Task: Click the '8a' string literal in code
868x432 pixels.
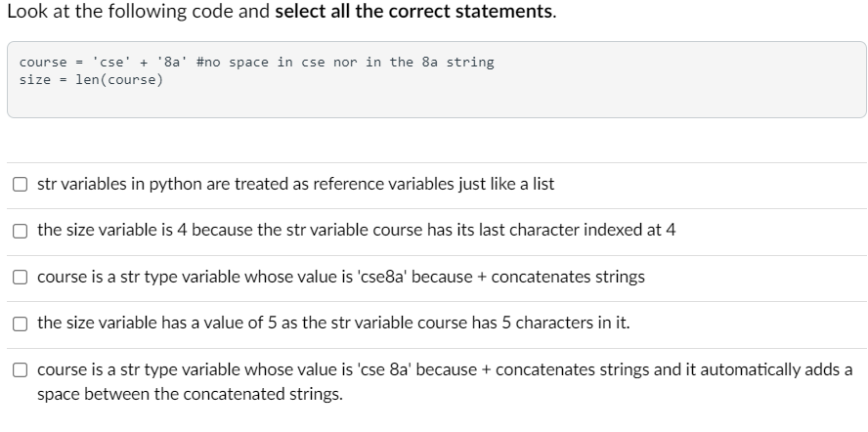Action: (172, 62)
